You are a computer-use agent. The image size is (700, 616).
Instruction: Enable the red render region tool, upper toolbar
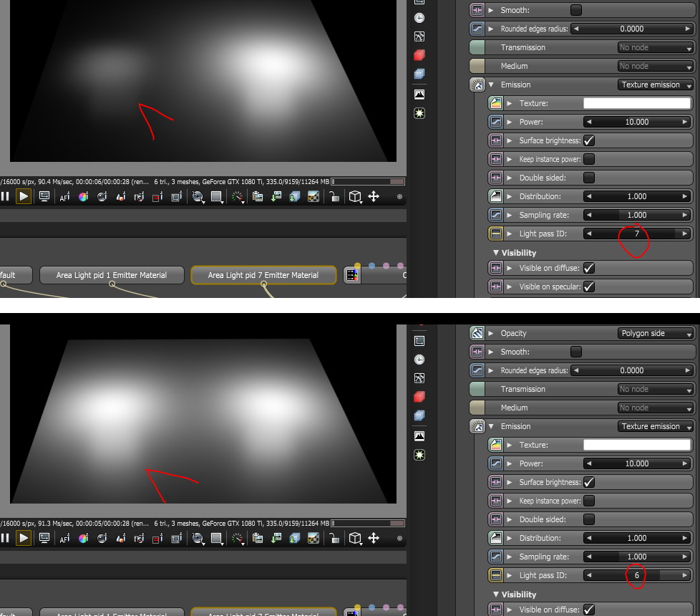pyautogui.click(x=157, y=197)
